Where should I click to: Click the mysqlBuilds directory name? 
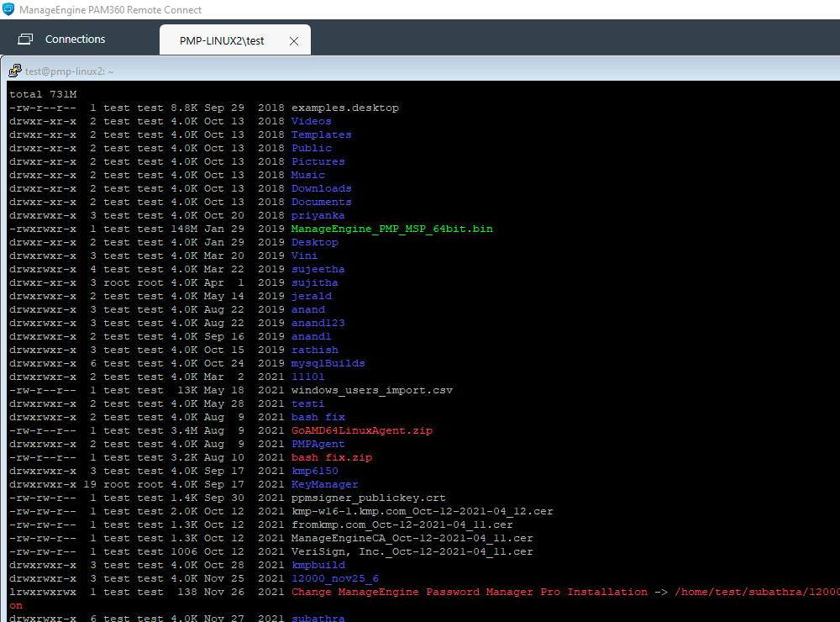(328, 363)
